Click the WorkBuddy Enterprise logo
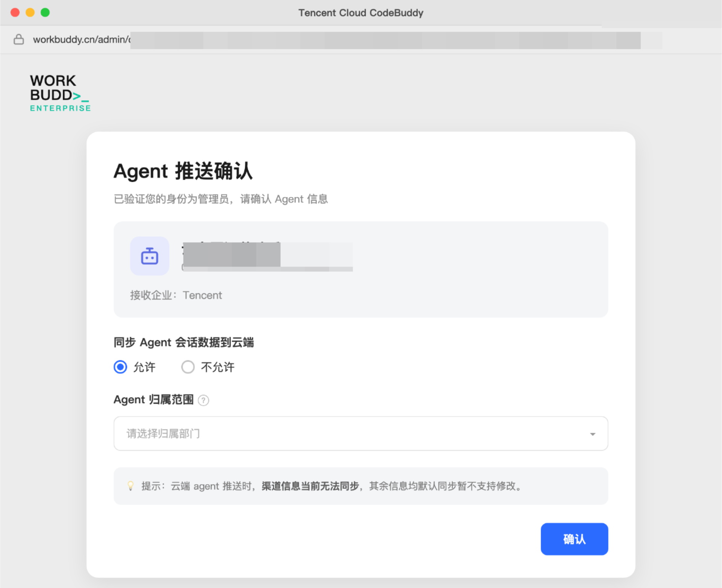The height and width of the screenshot is (588, 722). click(x=60, y=93)
